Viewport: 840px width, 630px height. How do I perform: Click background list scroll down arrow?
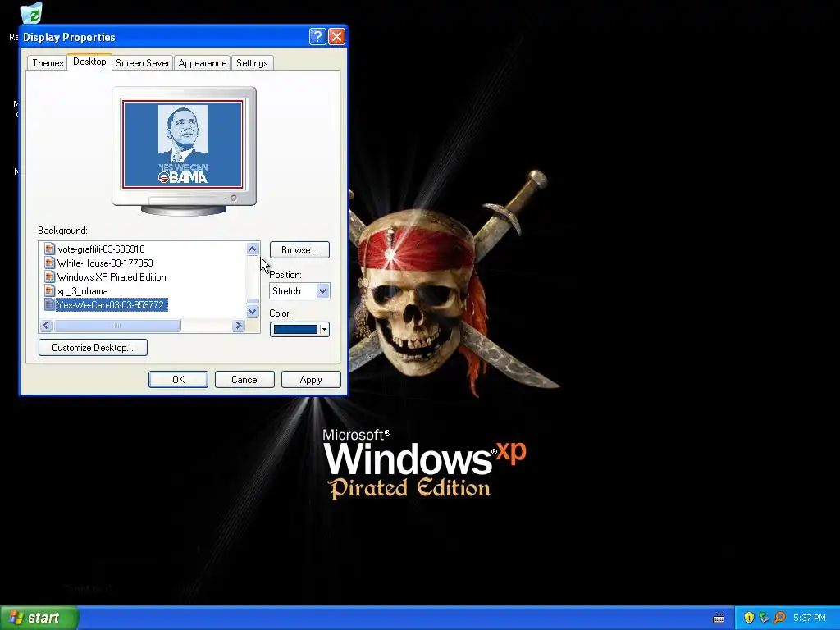coord(253,311)
